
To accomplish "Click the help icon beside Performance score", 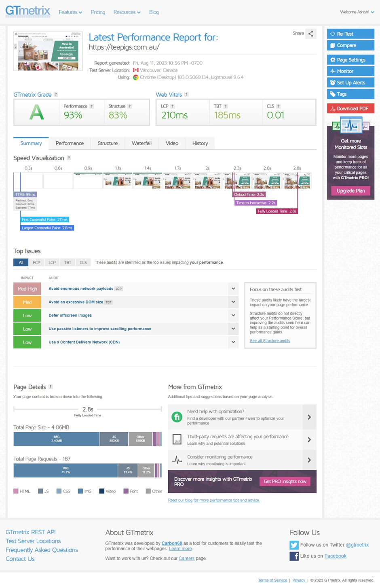I will (x=91, y=106).
